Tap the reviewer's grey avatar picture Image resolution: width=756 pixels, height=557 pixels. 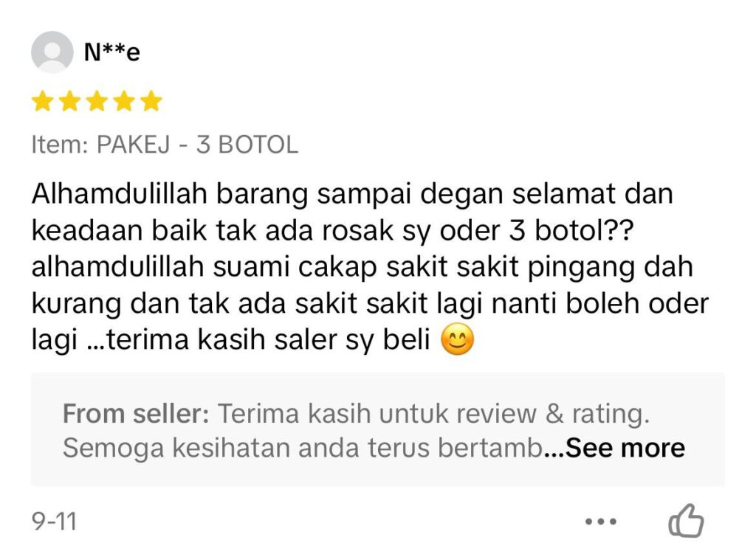pyautogui.click(x=52, y=52)
